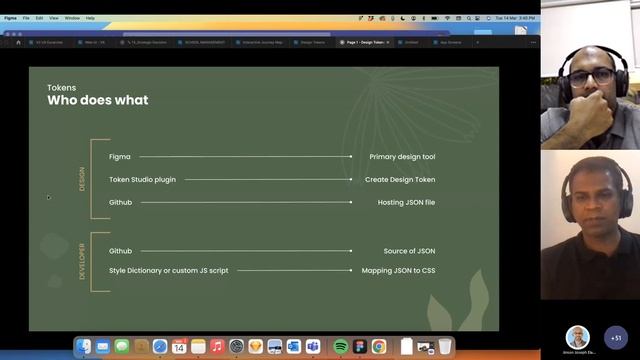Open Finder from the dock
Image resolution: width=640 pixels, height=360 pixels.
coord(84,347)
